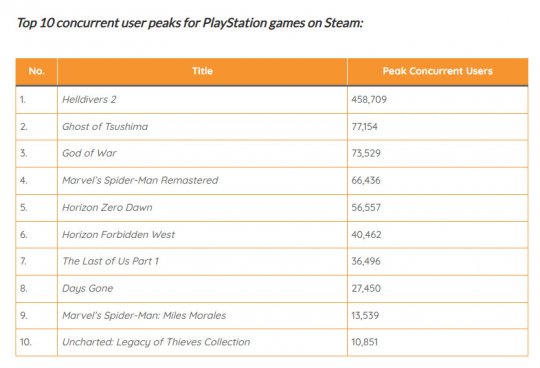The height and width of the screenshot is (368, 540).
Task: Click Marvel's Spider-Man: Miles Morales title
Action: click(144, 315)
